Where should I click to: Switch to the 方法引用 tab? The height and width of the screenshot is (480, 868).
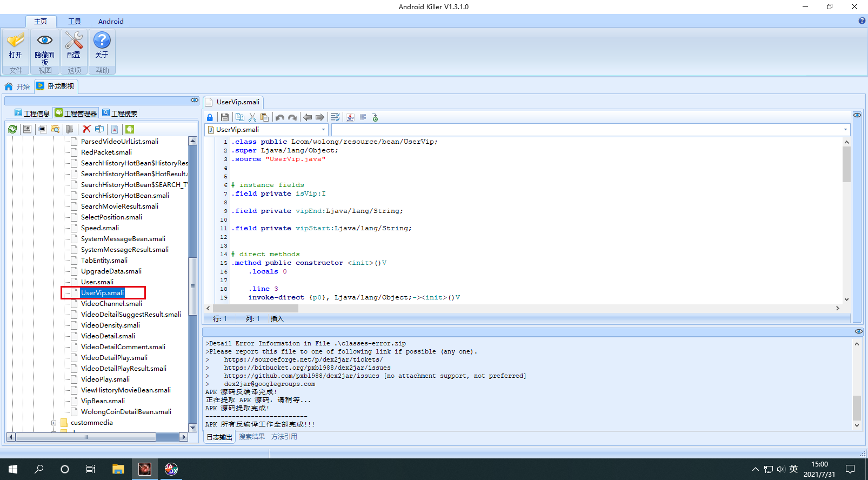(x=284, y=437)
